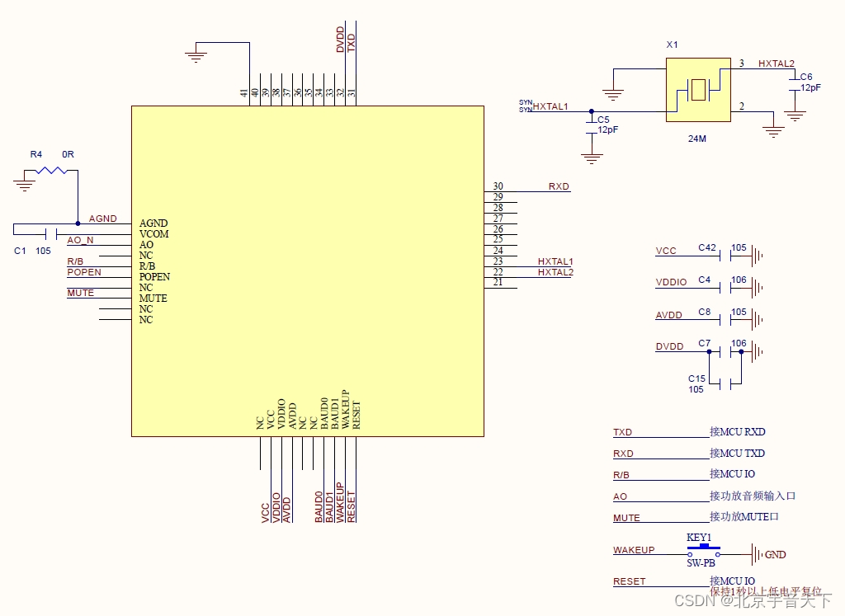Select the POPEN net label outside the chip
The height and width of the screenshot is (616, 845).
84,272
